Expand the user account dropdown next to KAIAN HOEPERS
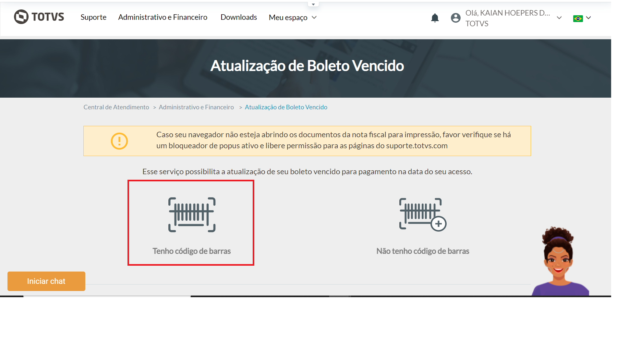This screenshot has height=364, width=628. 559,18
